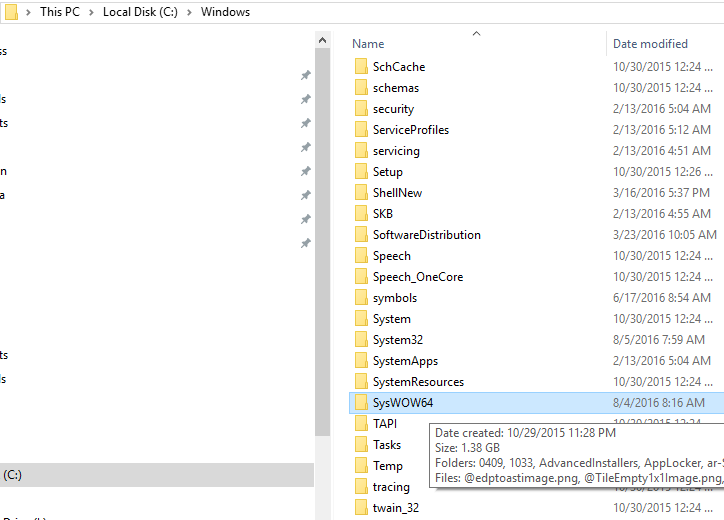Click the symbols folder icon
This screenshot has height=520, width=724.
tap(362, 297)
